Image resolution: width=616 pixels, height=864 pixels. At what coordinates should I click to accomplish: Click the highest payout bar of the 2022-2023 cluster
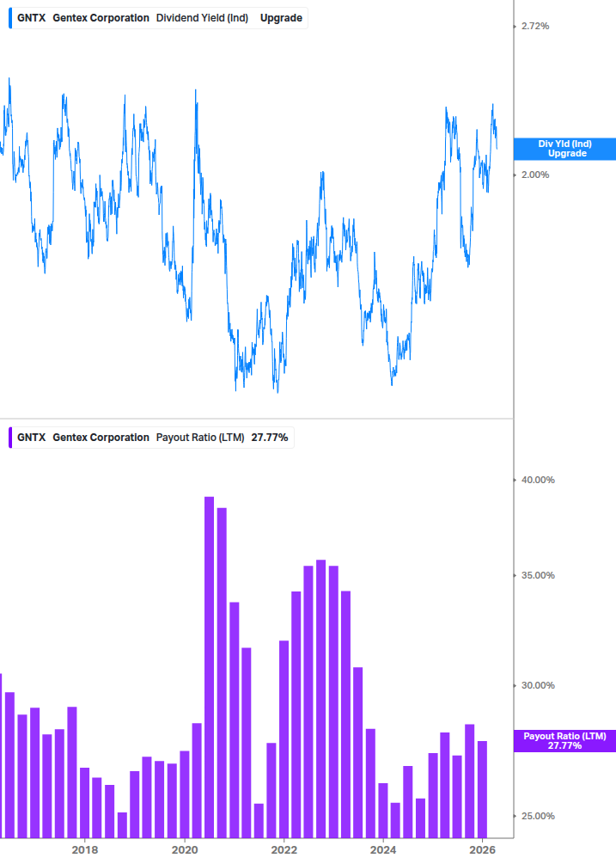click(x=321, y=699)
